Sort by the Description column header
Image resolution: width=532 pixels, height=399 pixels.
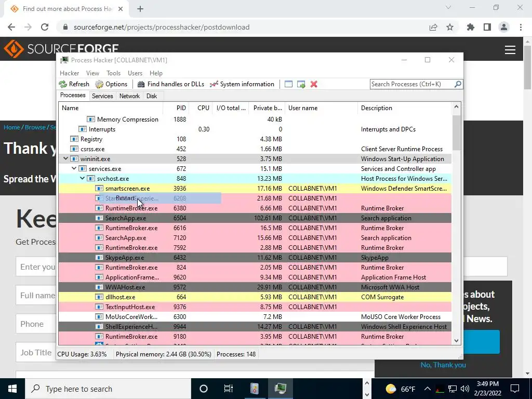[x=404, y=108]
